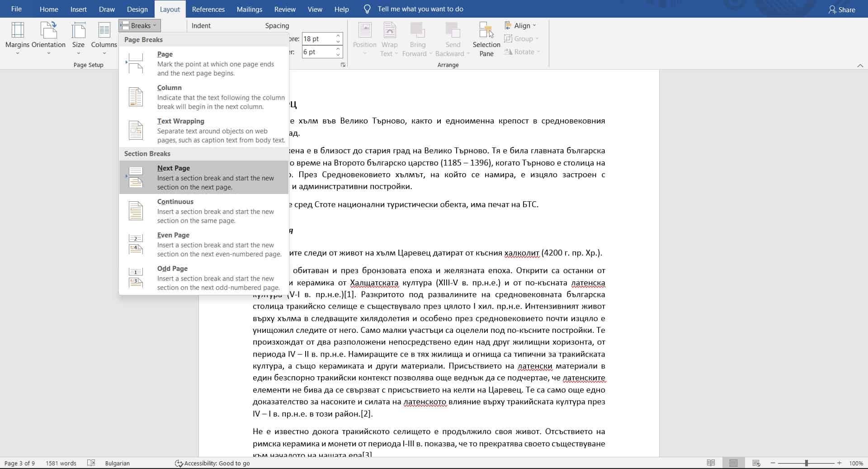Click the zoom slider handle
Screen dimensions: 868x469
click(806, 463)
